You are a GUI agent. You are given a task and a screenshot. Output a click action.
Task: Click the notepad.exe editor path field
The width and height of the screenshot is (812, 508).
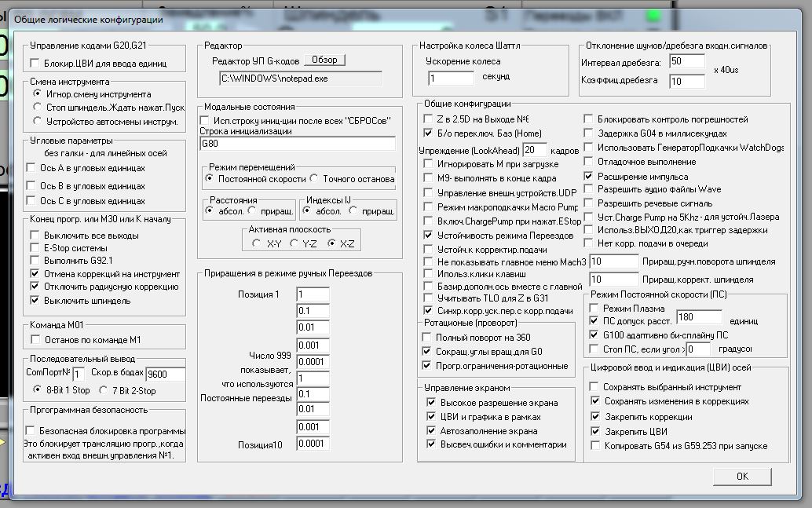(x=300, y=79)
